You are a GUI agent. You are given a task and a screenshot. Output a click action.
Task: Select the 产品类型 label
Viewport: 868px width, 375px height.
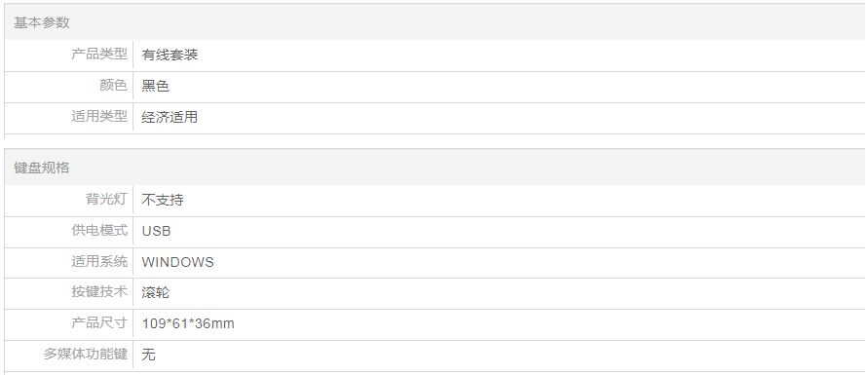tap(99, 55)
